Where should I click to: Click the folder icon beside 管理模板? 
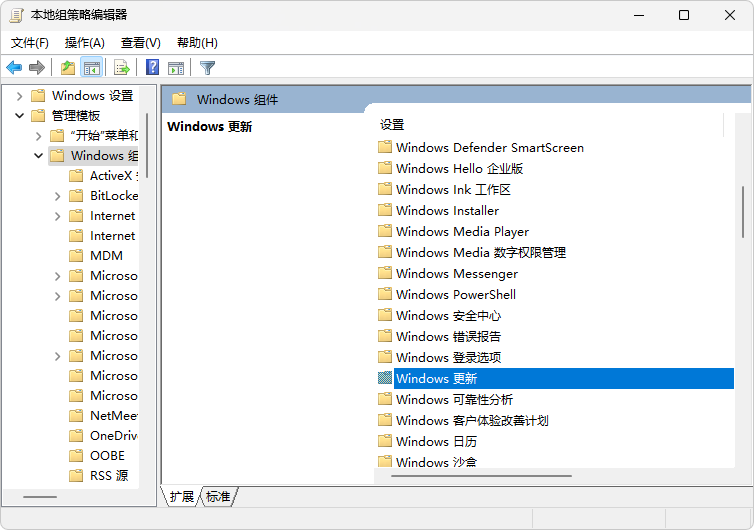click(38, 115)
